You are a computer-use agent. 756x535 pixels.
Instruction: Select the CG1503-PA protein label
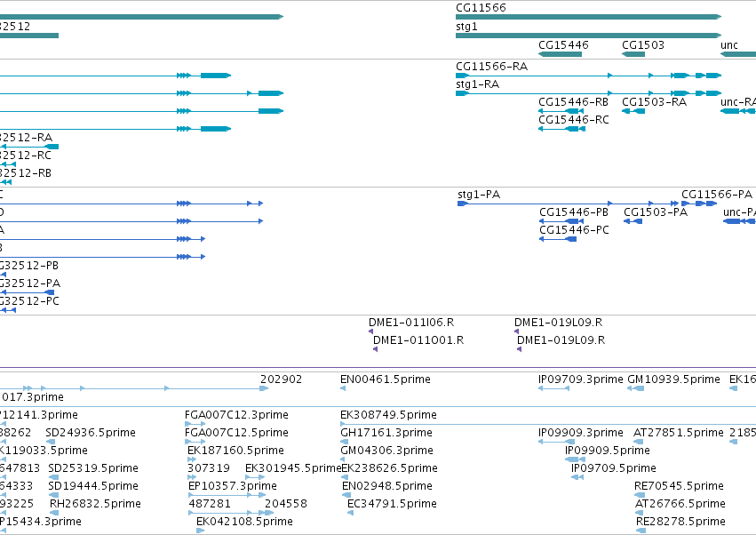click(x=656, y=212)
